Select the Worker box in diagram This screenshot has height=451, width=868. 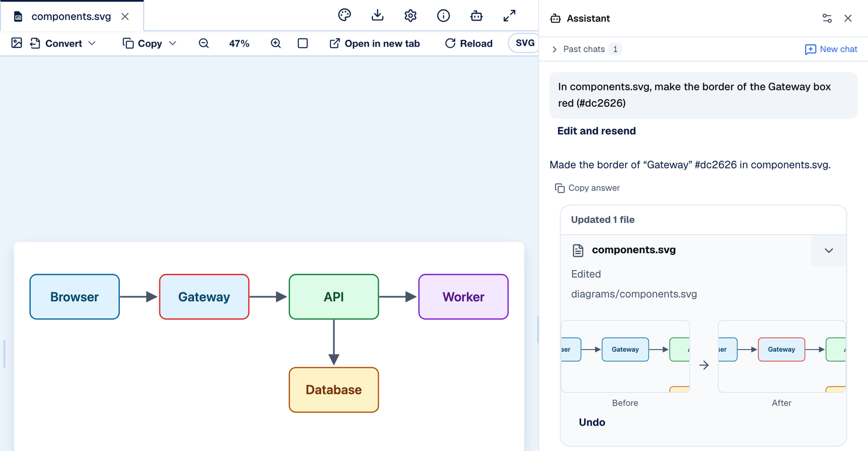tap(463, 297)
